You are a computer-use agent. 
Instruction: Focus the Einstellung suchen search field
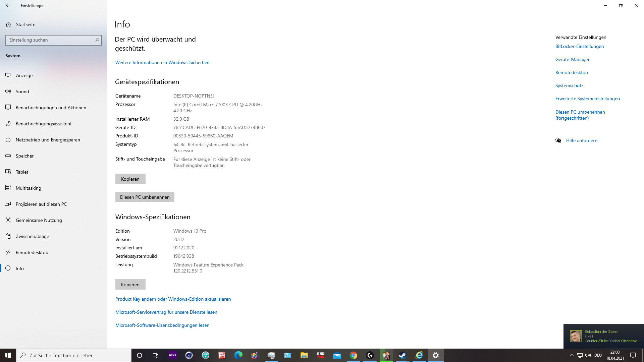(50, 40)
